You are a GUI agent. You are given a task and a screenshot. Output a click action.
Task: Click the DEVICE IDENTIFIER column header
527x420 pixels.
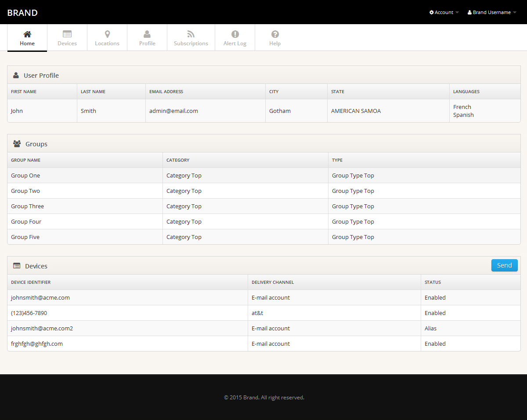(31, 282)
